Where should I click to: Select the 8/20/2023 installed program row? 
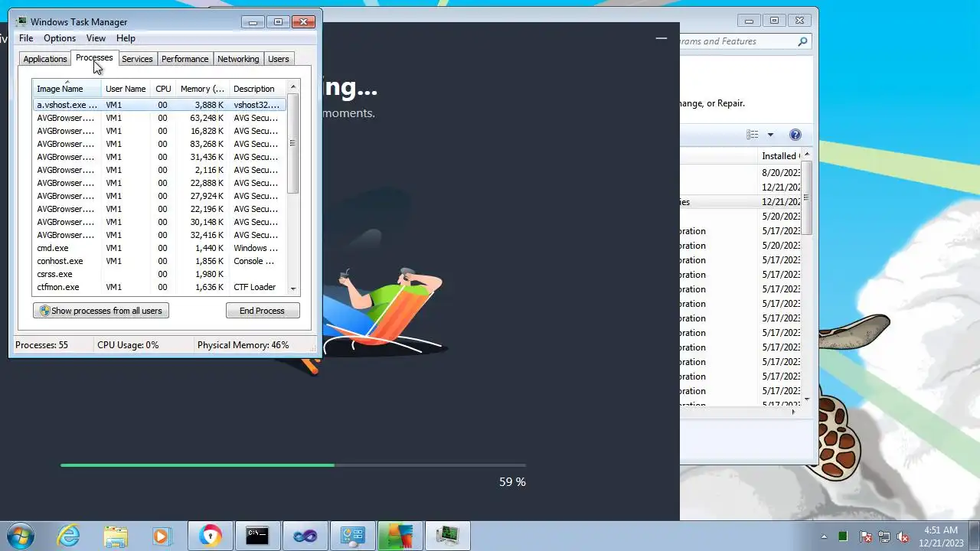coord(740,173)
